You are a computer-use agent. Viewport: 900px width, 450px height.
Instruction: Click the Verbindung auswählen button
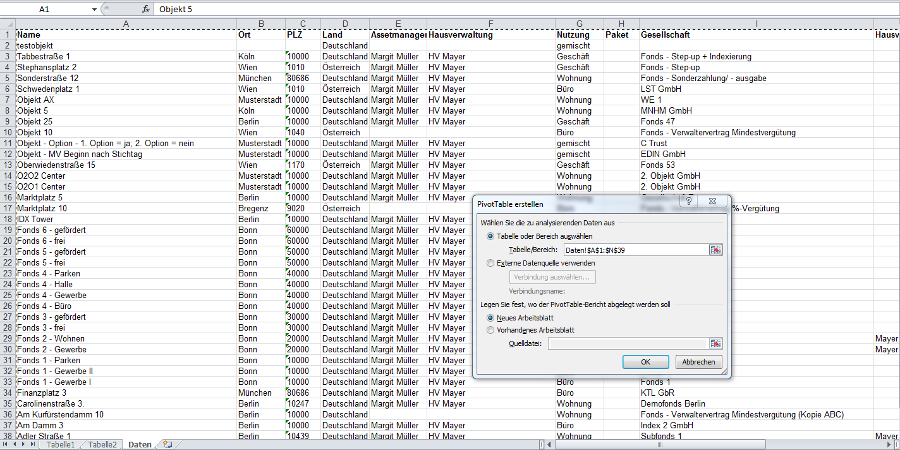click(552, 277)
